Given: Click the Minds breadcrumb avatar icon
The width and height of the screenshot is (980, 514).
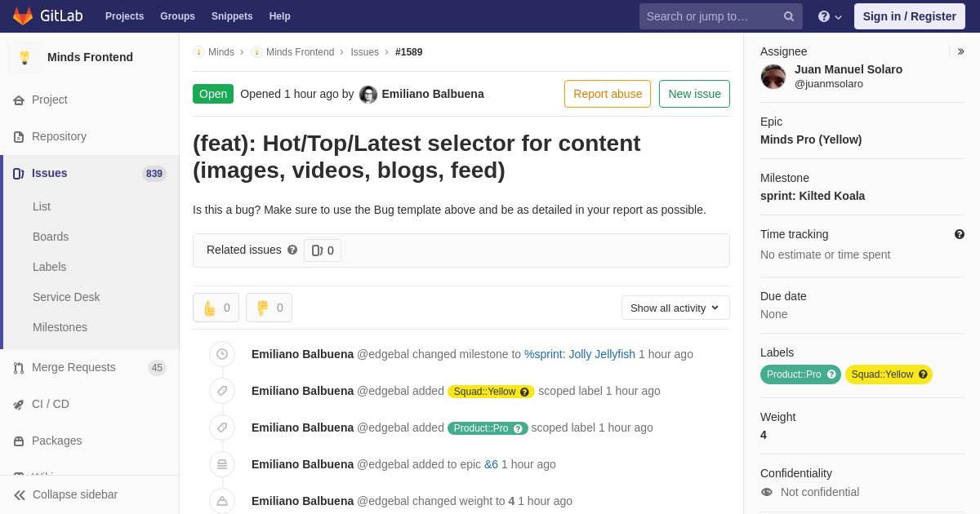Looking at the screenshot, I should [198, 52].
